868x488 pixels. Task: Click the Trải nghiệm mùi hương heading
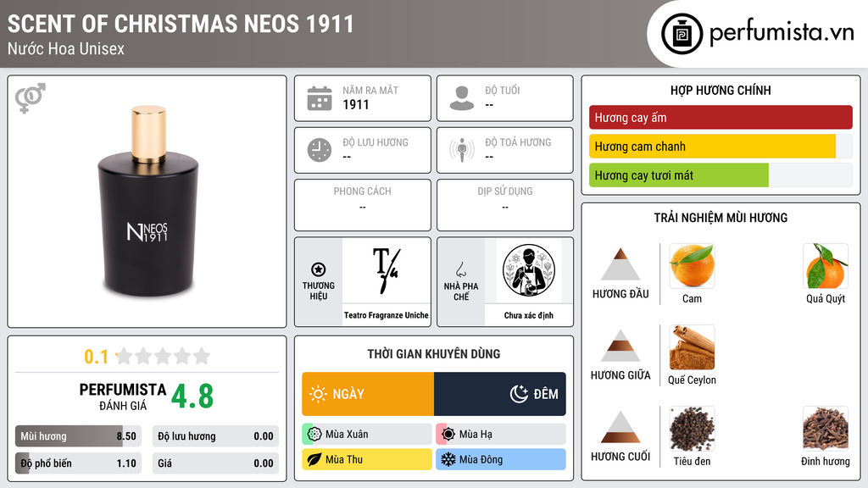tap(721, 218)
